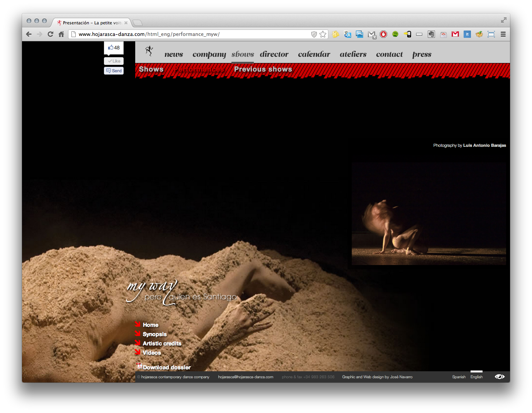Open the red Gmail extension icon

click(455, 34)
